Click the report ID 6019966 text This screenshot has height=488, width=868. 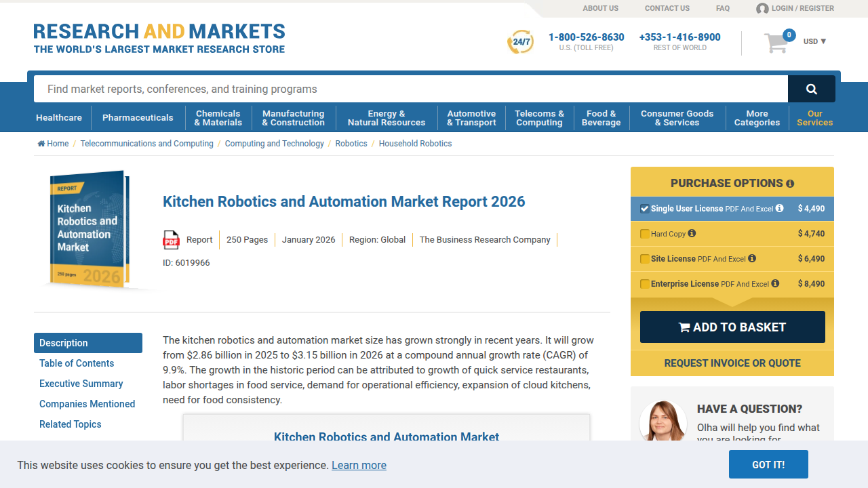[186, 263]
